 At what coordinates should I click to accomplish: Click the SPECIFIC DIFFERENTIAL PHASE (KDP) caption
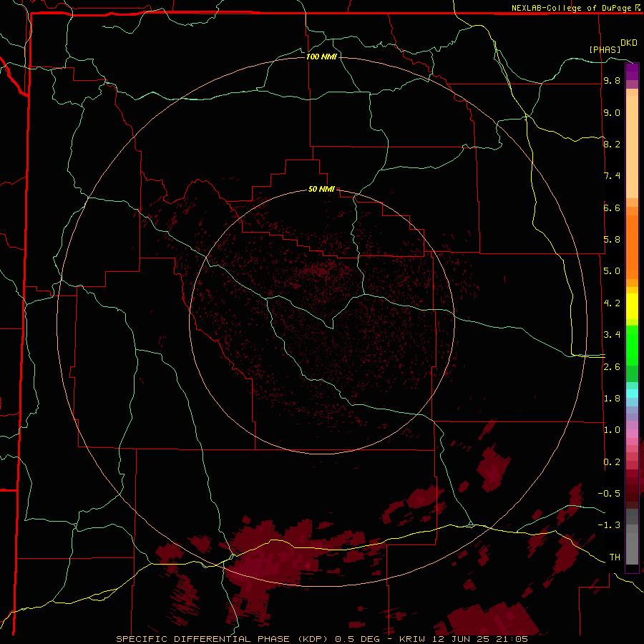[x=223, y=639]
